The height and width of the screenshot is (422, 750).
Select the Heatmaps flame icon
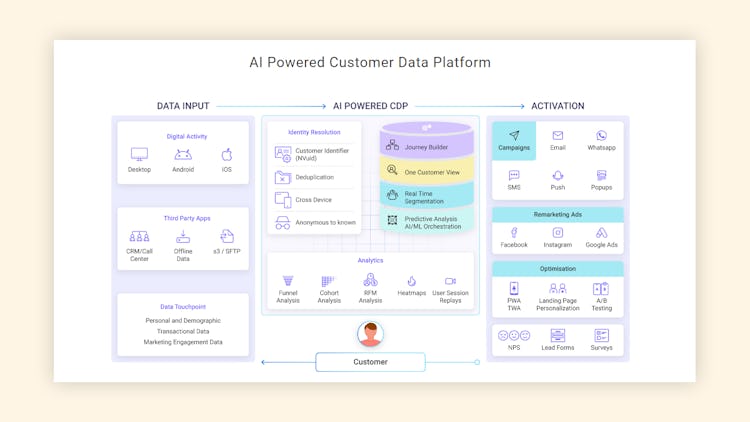click(411, 281)
